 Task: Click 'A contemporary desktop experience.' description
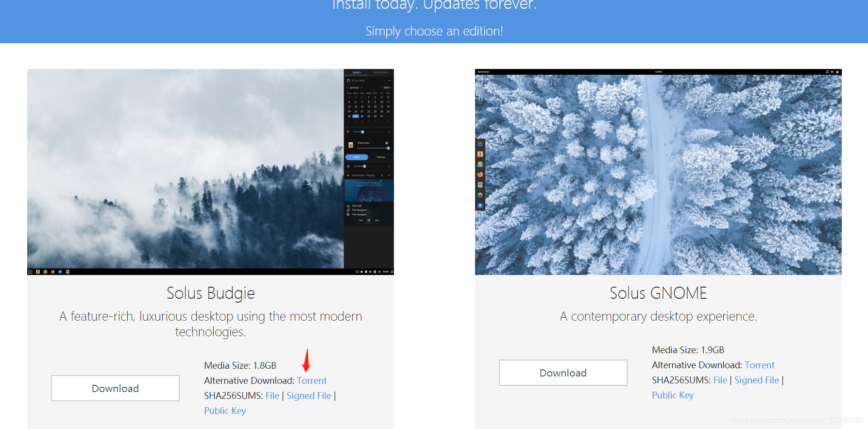point(658,316)
